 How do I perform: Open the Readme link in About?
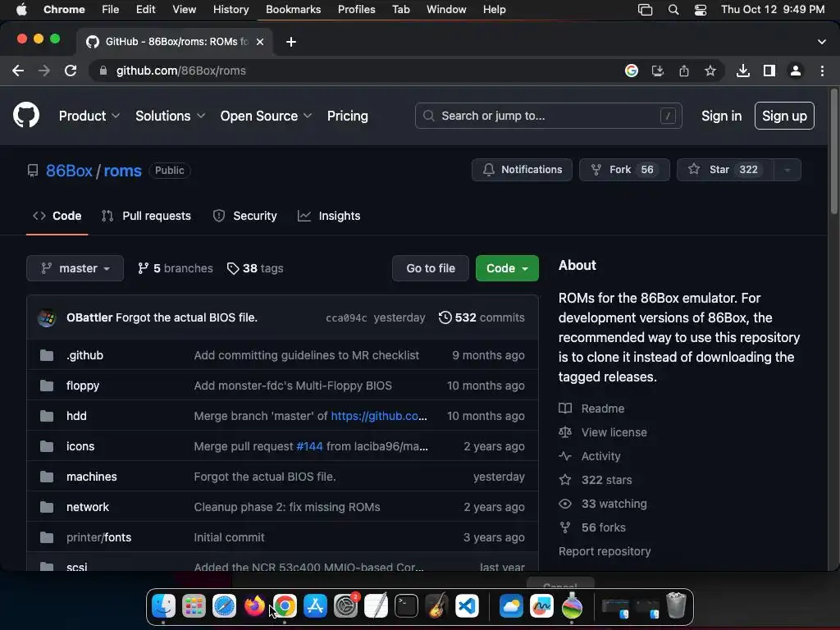pyautogui.click(x=603, y=409)
